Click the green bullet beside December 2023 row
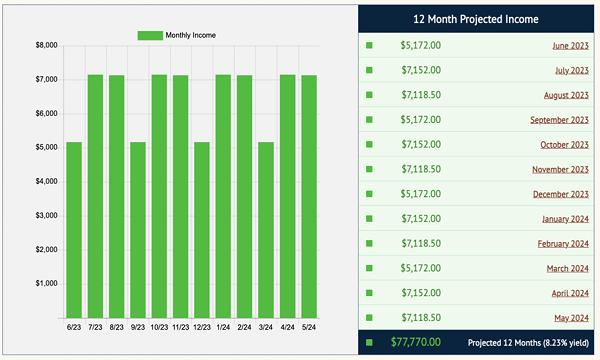The image size is (600, 360). pos(369,194)
